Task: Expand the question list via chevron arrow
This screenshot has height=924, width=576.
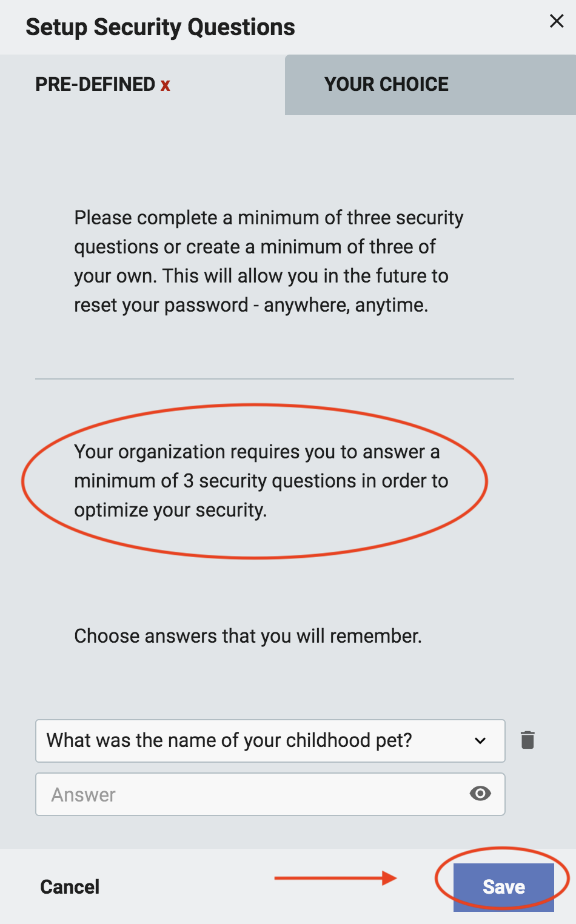Action: point(480,741)
